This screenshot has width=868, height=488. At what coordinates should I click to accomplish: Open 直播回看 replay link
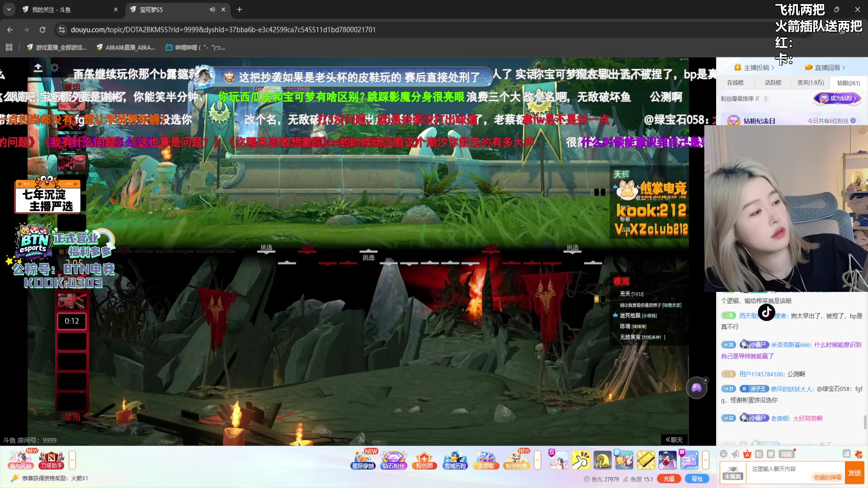point(825,68)
